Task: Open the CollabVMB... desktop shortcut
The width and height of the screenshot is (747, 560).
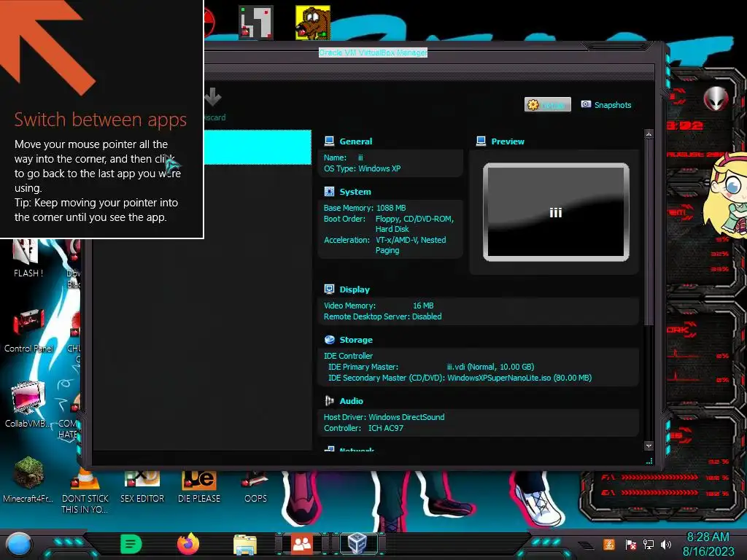Action: click(x=28, y=405)
